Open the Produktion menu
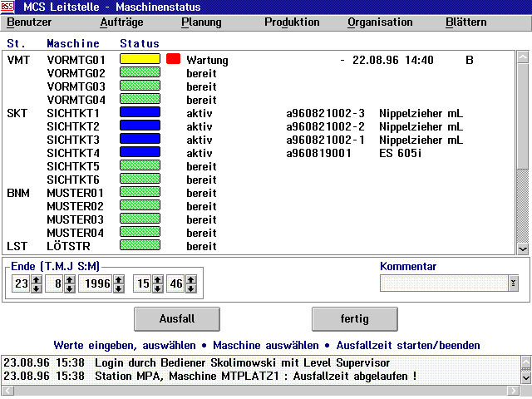Image resolution: width=532 pixels, height=399 pixels. pyautogui.click(x=292, y=22)
